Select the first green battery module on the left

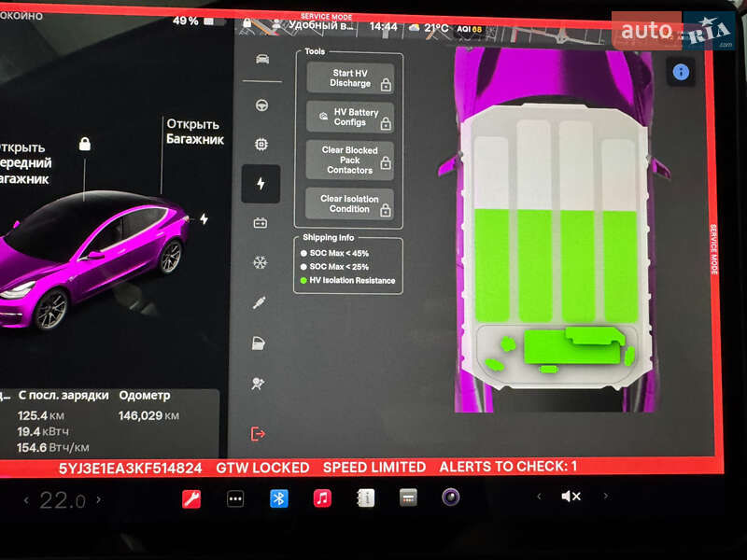click(x=492, y=265)
